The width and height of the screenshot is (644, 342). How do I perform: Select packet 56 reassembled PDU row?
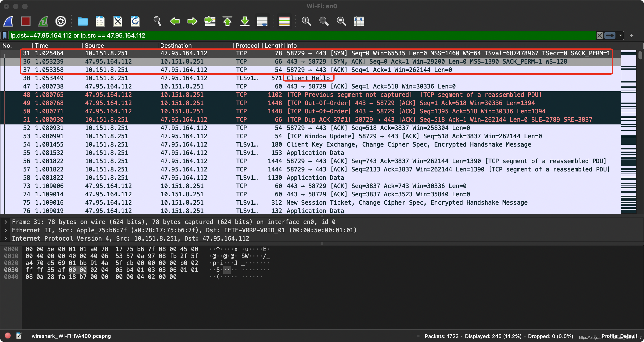tap(310, 161)
